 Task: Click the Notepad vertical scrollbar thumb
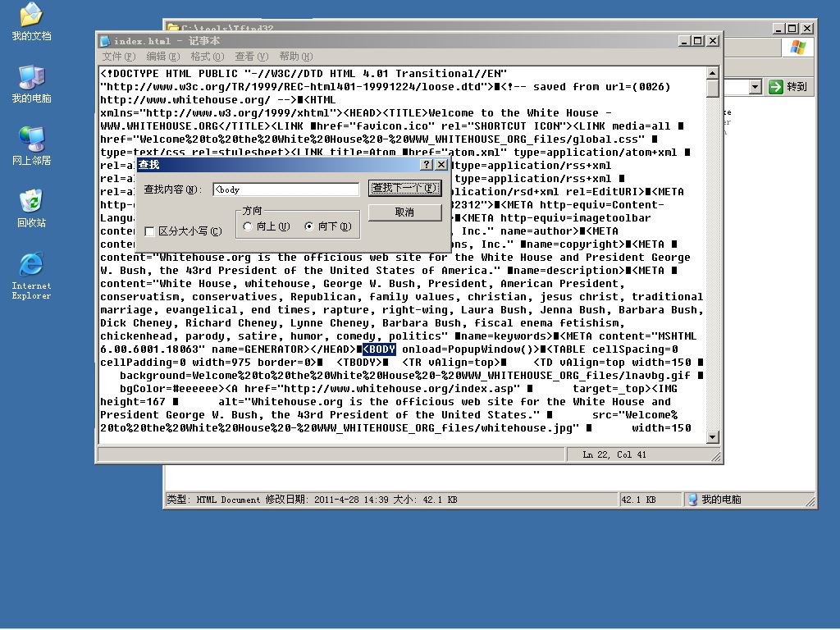point(712,89)
